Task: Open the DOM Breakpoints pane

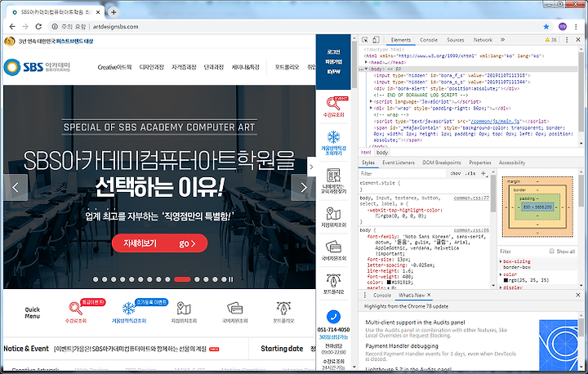Action: [x=441, y=163]
